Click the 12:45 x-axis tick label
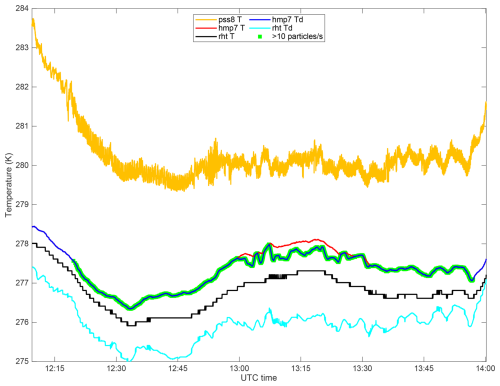The width and height of the screenshot is (500, 386). point(178,368)
